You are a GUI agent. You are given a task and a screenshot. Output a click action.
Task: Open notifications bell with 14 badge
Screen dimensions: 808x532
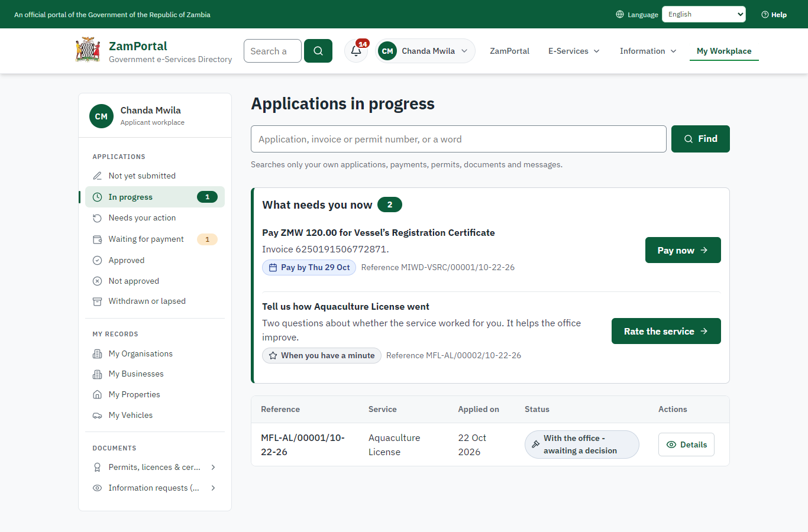pyautogui.click(x=356, y=51)
